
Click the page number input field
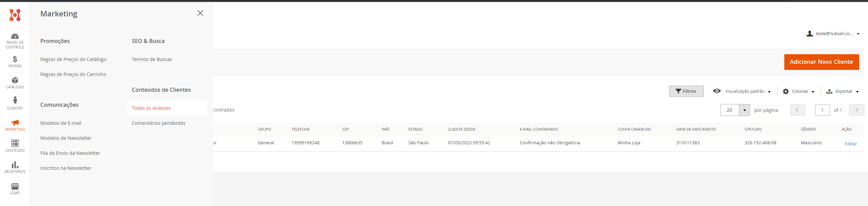click(822, 110)
